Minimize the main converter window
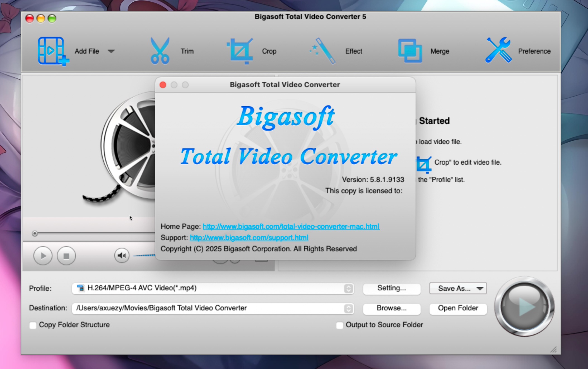Image resolution: width=588 pixels, height=369 pixels. tap(41, 19)
